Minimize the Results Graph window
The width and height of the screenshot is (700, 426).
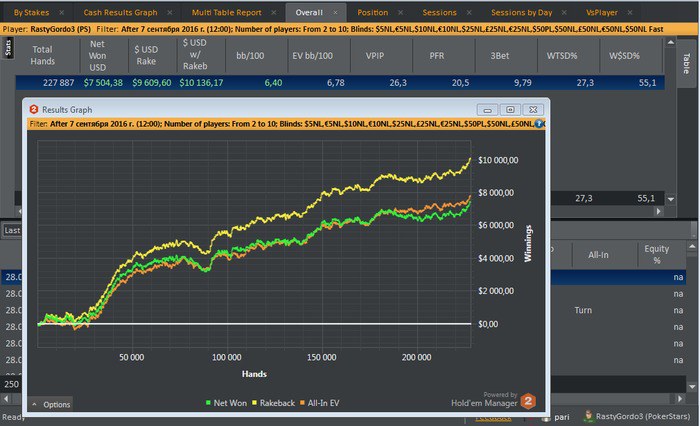488,109
